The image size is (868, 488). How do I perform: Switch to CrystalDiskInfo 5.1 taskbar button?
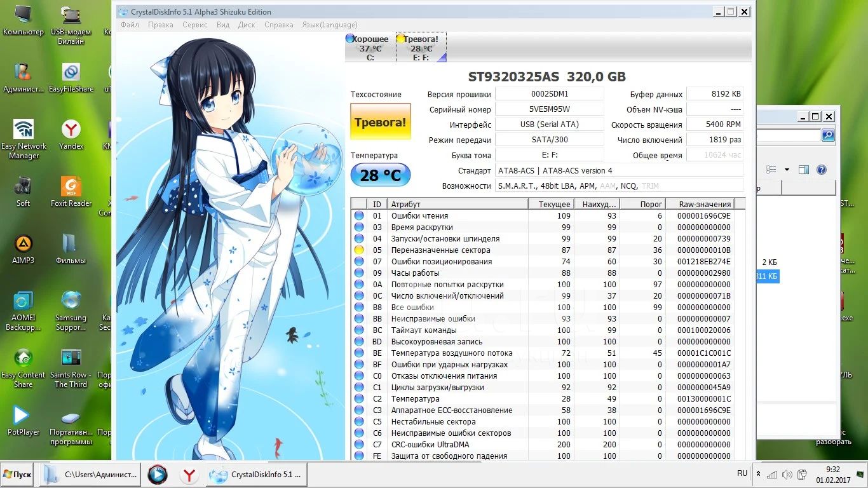257,475
